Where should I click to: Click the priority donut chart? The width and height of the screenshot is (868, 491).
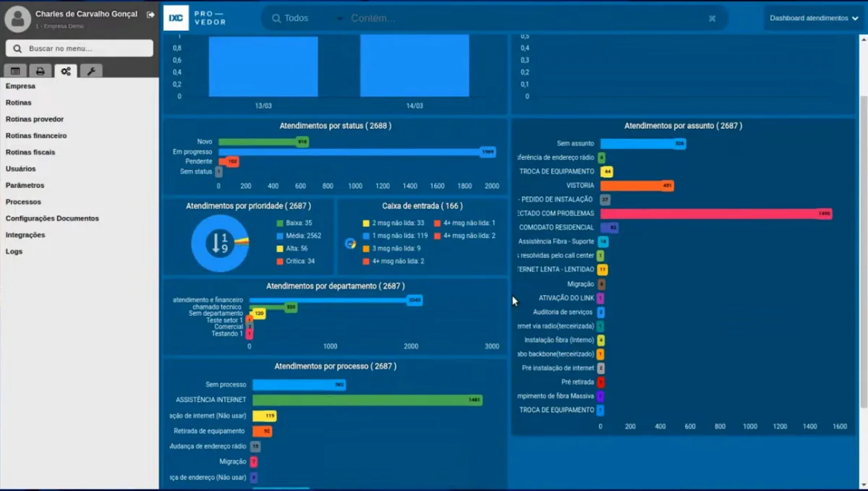[220, 244]
